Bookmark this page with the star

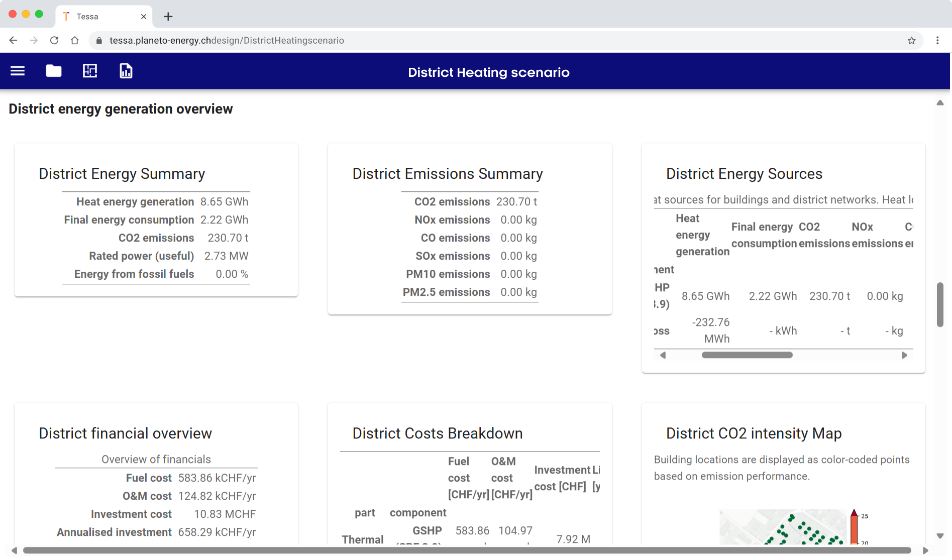(911, 41)
